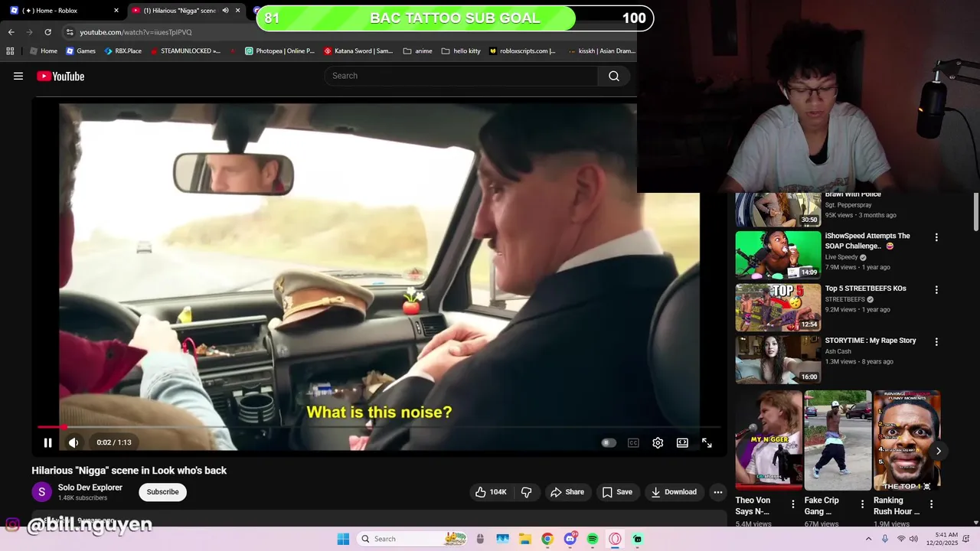Turn on closed captions (CC)
980x551 pixels.
(x=633, y=442)
